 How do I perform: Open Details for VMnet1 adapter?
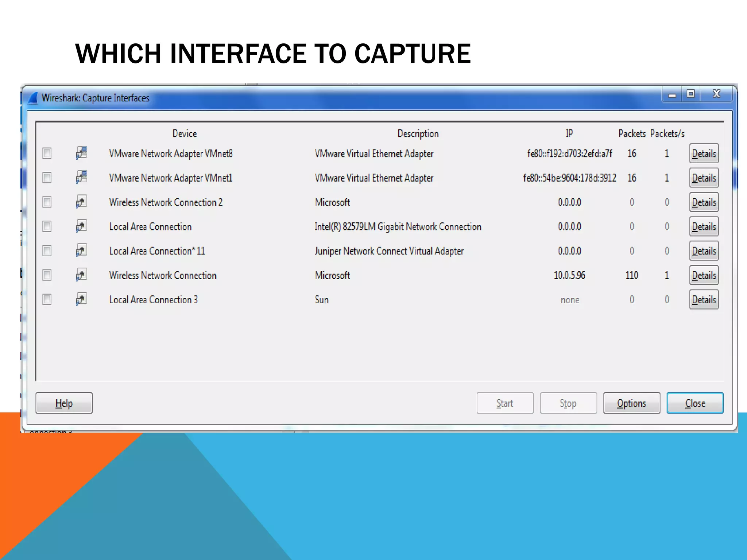(x=704, y=178)
